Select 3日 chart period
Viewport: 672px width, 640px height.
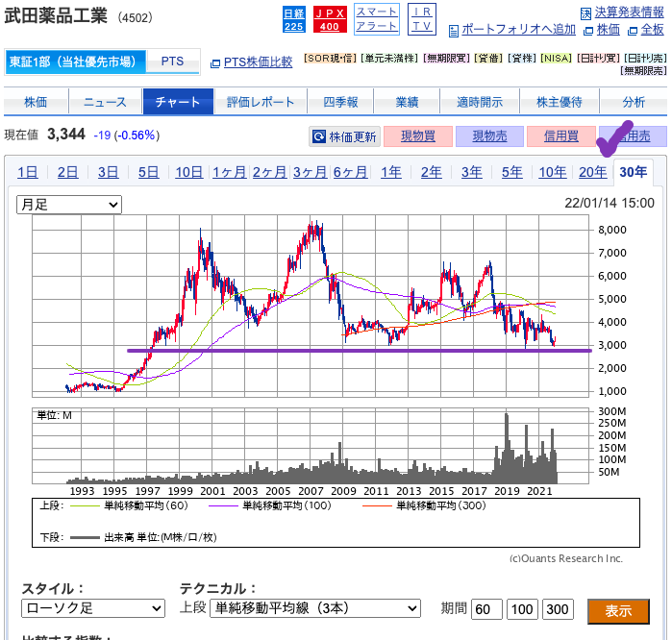point(108,172)
